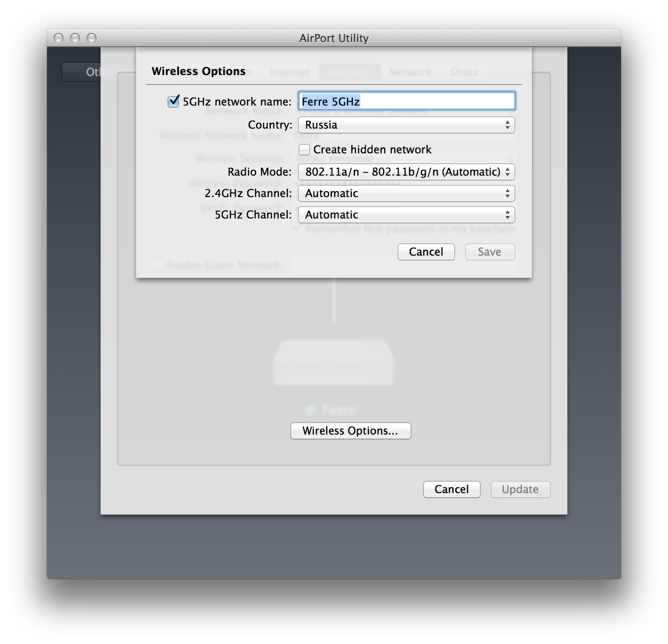
Task: Expand the 5GHz Channel dropdown
Action: pyautogui.click(x=407, y=215)
